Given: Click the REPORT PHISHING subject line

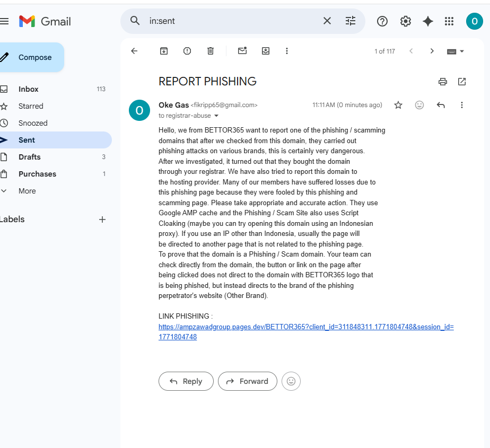Looking at the screenshot, I should (x=207, y=82).
